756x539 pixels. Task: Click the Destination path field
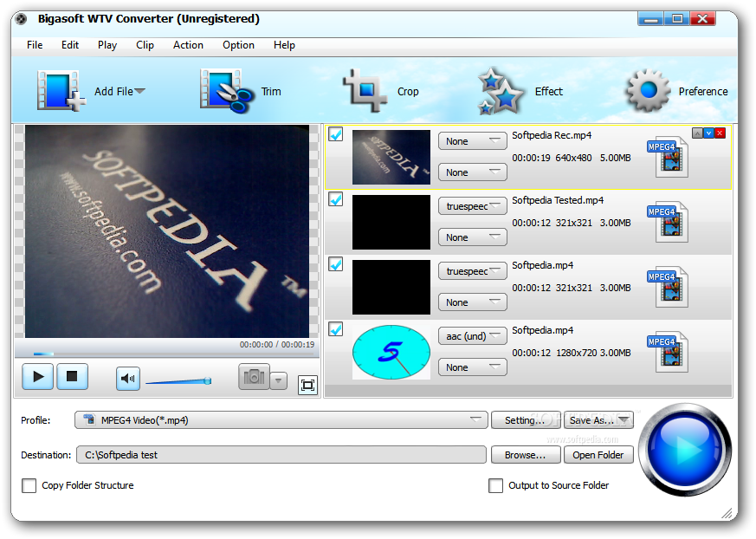[281, 455]
